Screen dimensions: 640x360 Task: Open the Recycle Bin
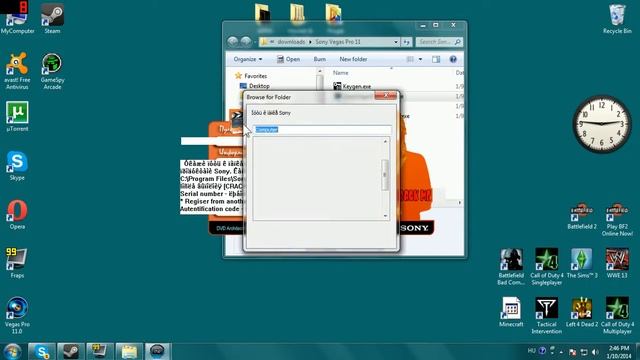pos(617,19)
